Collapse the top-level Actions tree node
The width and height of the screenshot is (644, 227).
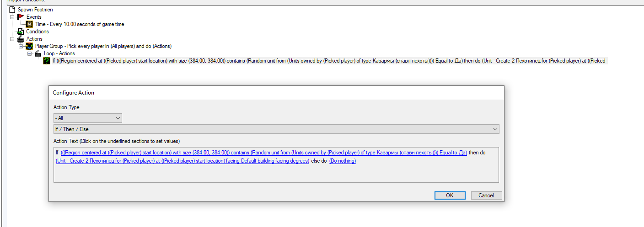(12, 39)
